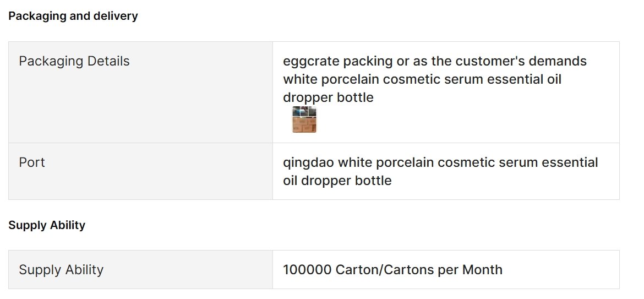Click the bold Supply Ability section heading

pos(47,225)
